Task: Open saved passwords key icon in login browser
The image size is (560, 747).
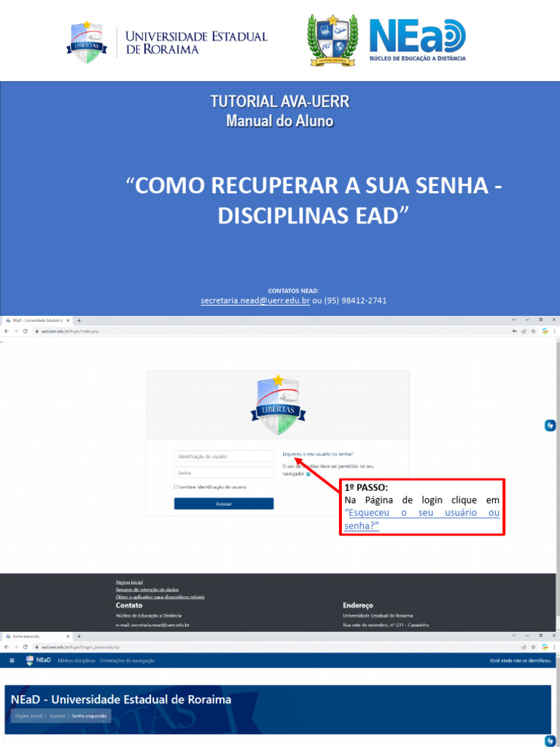Action: [515, 331]
